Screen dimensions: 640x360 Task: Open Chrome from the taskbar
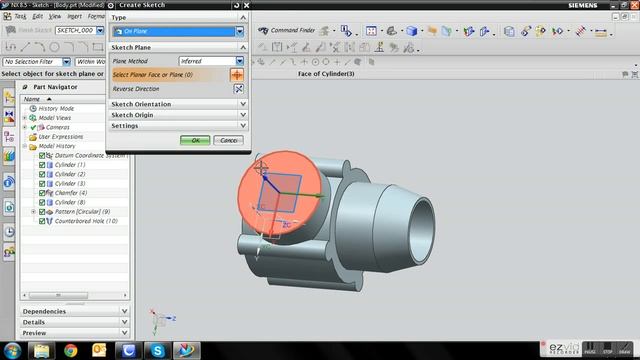71,351
